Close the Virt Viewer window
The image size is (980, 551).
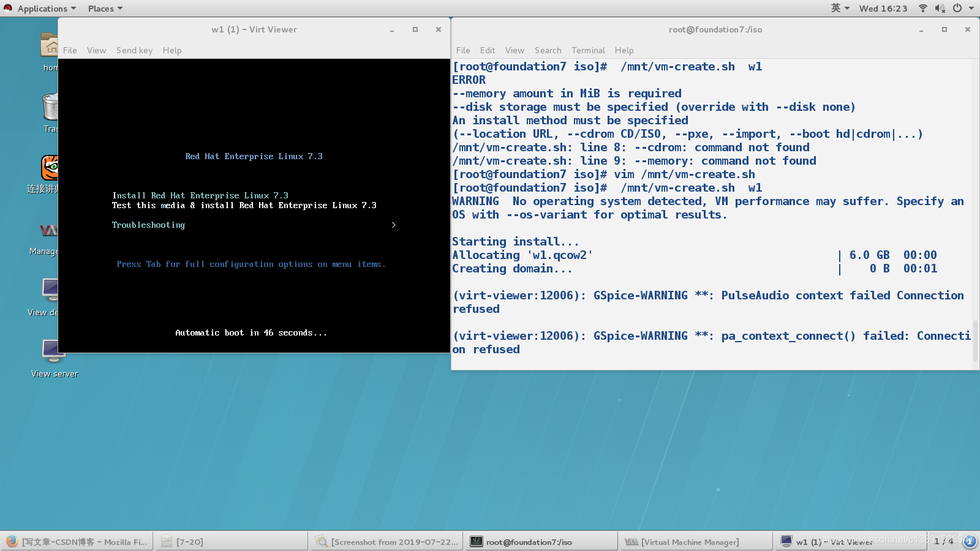(439, 29)
